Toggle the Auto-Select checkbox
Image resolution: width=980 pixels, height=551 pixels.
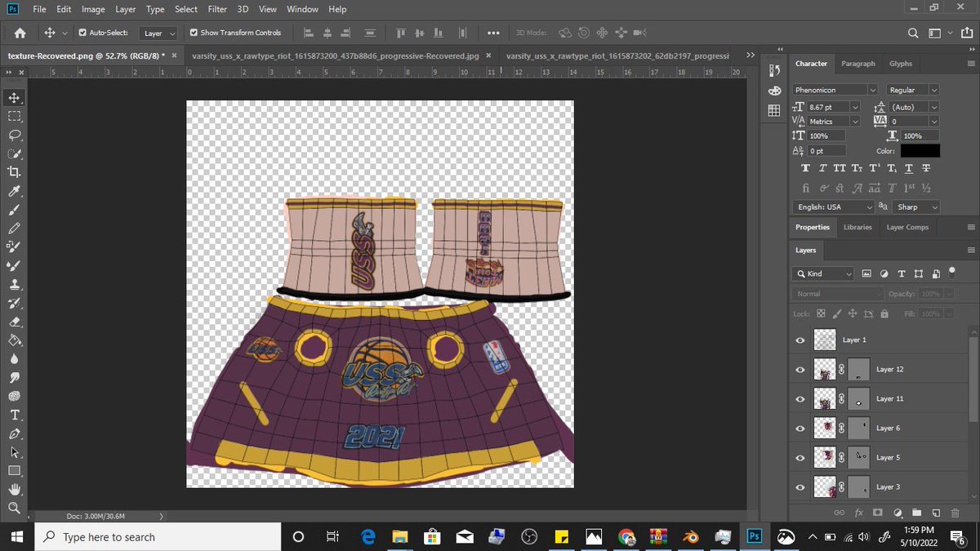point(82,33)
